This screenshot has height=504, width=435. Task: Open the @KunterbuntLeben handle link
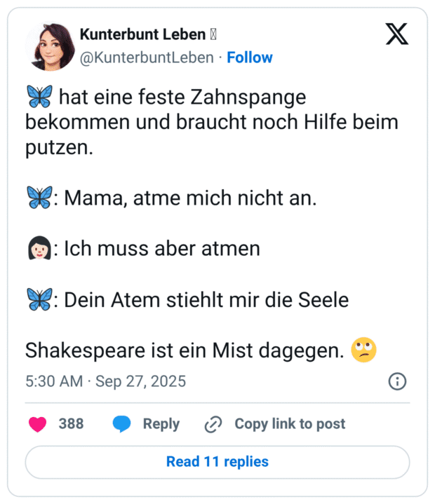(x=147, y=57)
